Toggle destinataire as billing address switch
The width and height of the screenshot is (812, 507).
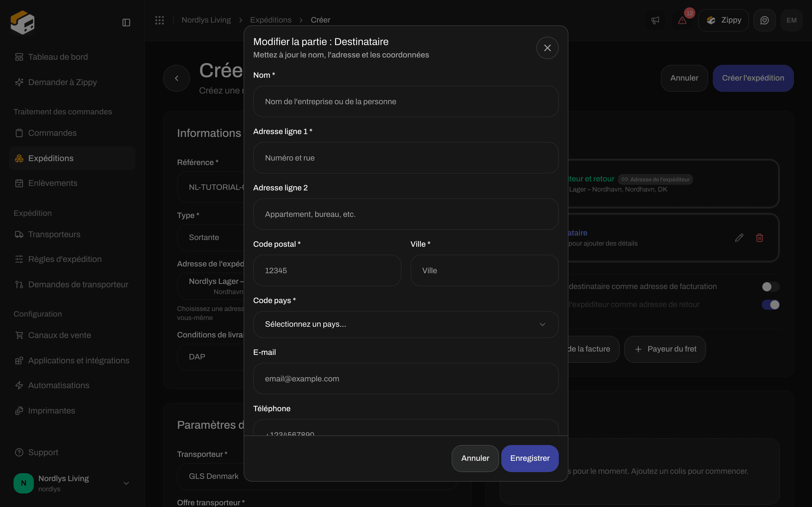pyautogui.click(x=770, y=287)
